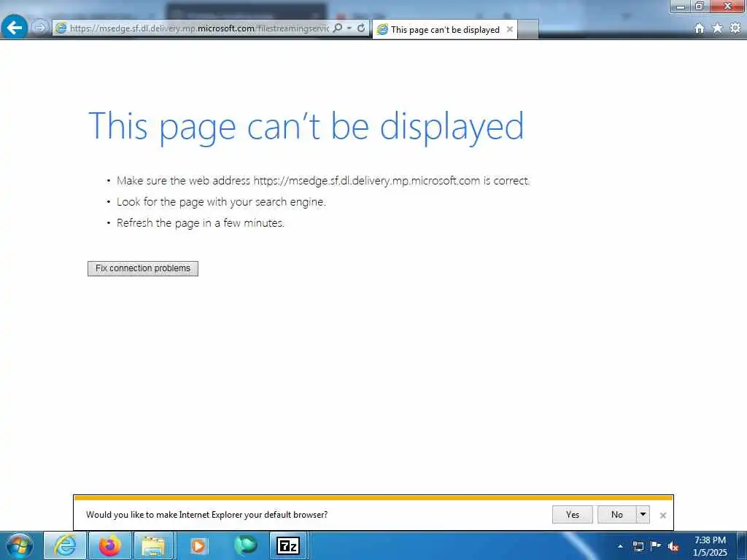Click the network status tray icon

click(x=638, y=546)
